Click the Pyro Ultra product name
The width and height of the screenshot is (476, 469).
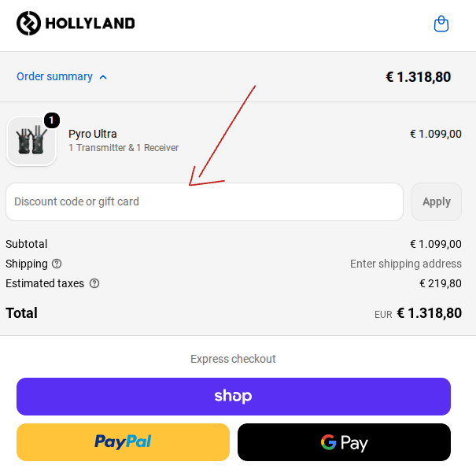93,134
